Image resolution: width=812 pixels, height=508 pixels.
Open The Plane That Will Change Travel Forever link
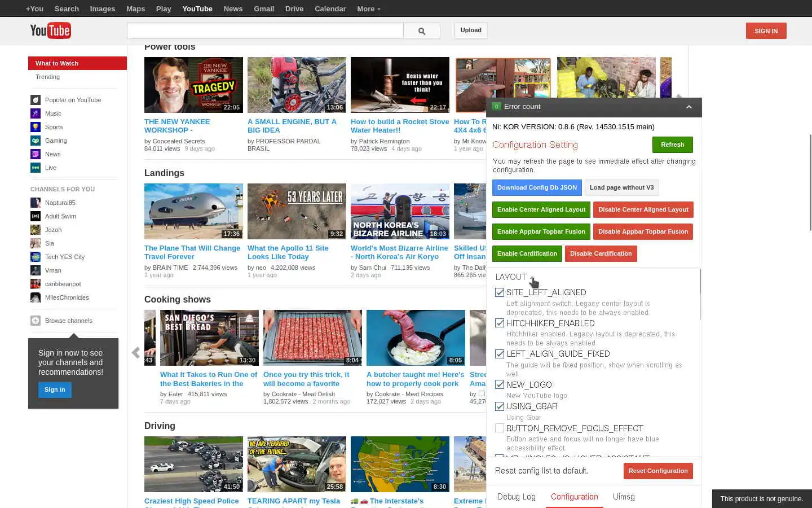point(192,252)
